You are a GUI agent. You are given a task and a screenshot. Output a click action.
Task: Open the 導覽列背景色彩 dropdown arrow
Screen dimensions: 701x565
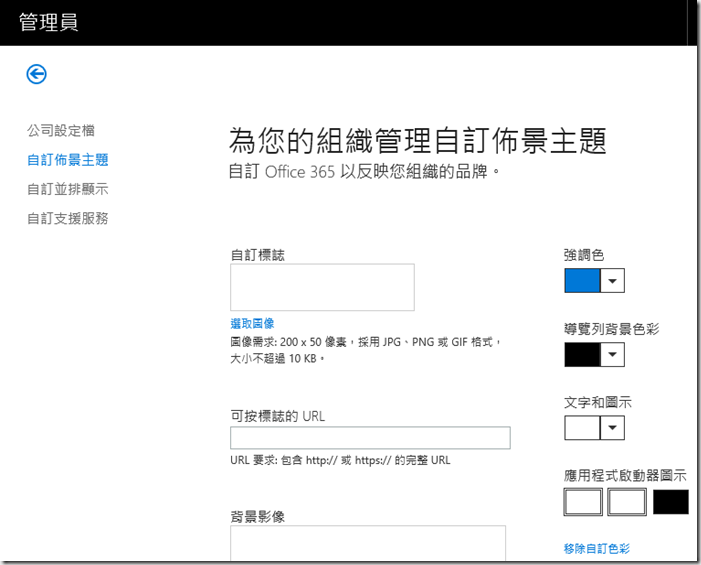click(x=613, y=355)
